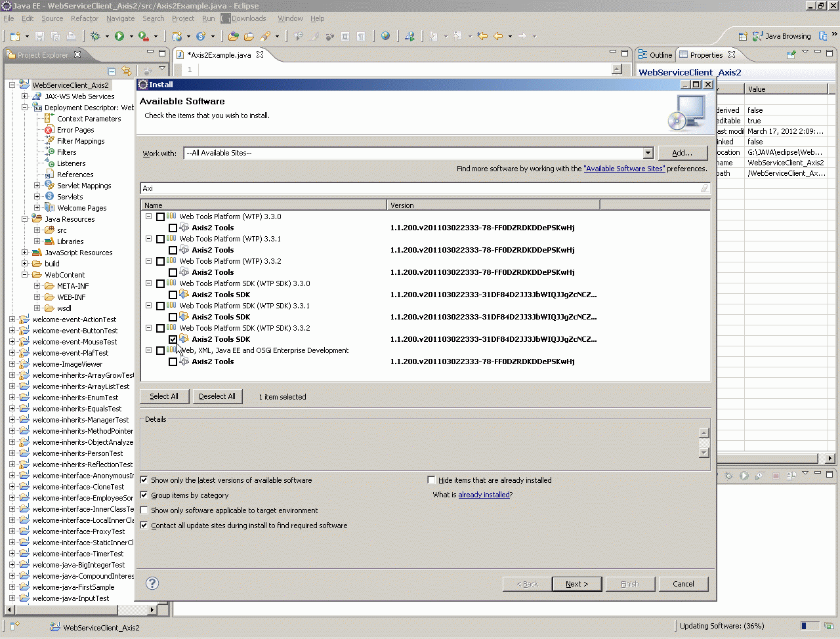Click the Pin to Selection icon in Properties

coord(791,55)
